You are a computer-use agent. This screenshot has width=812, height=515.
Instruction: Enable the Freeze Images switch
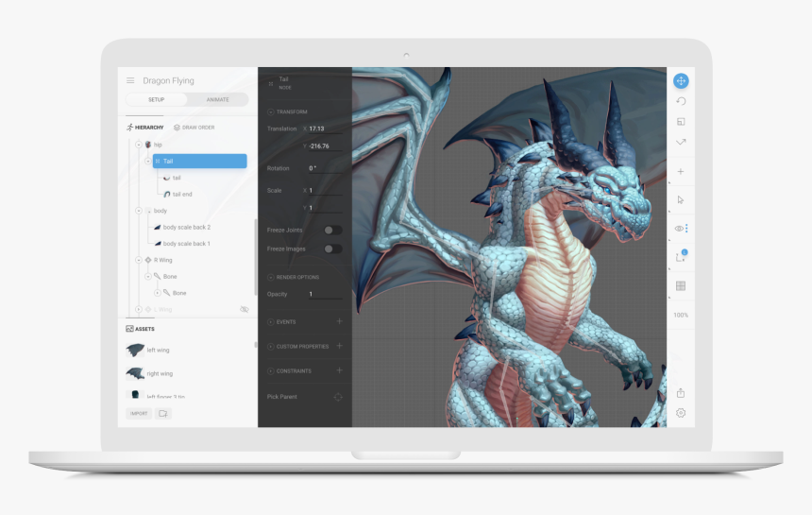pos(332,249)
